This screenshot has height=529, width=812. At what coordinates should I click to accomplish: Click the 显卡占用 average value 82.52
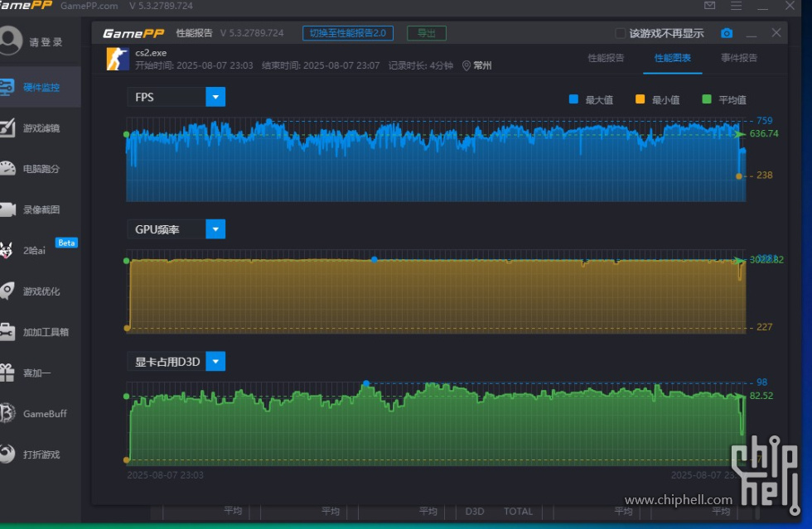pyautogui.click(x=761, y=396)
